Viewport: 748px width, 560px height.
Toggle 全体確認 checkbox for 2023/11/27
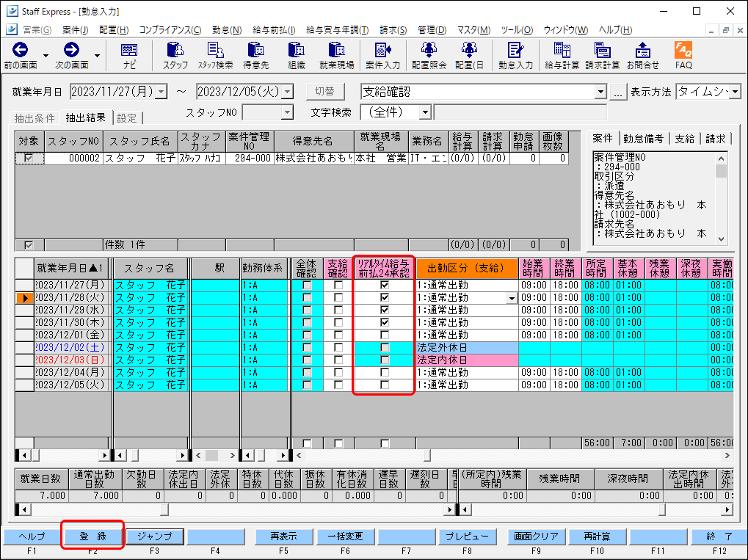(307, 286)
